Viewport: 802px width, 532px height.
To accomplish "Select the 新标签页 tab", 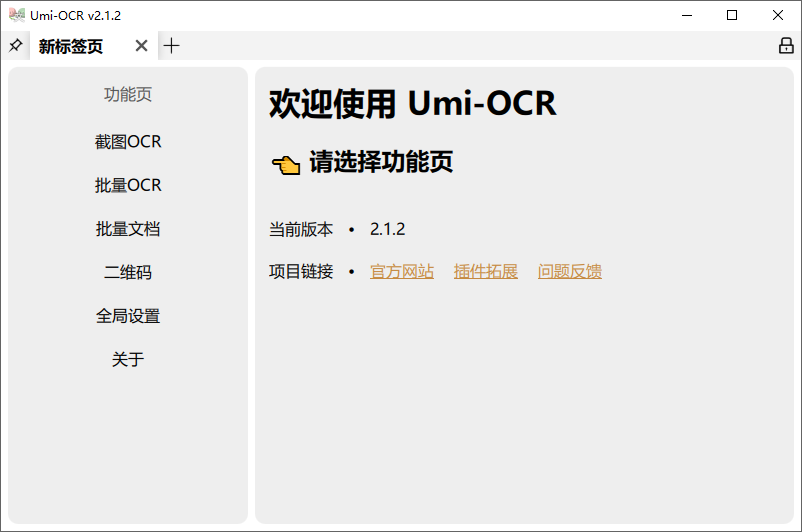I will tap(71, 46).
